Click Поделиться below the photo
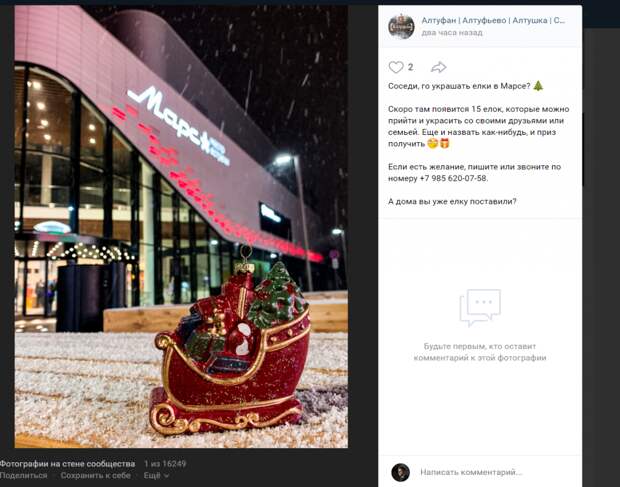 [23, 476]
